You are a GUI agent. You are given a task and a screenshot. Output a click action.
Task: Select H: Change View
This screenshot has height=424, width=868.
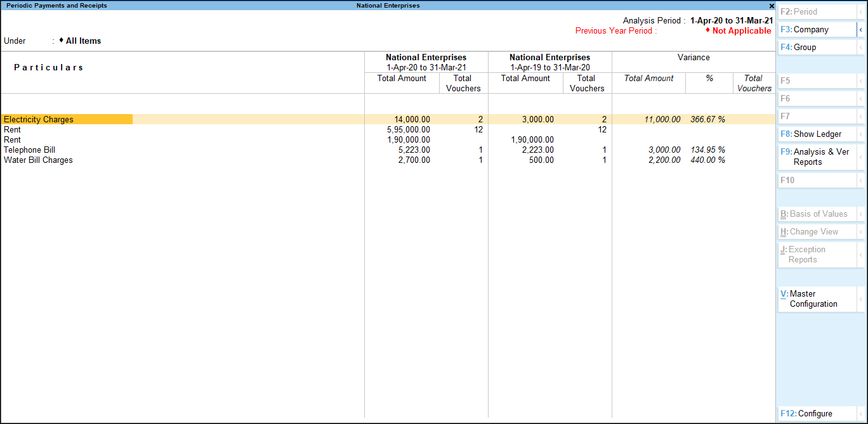pos(818,231)
